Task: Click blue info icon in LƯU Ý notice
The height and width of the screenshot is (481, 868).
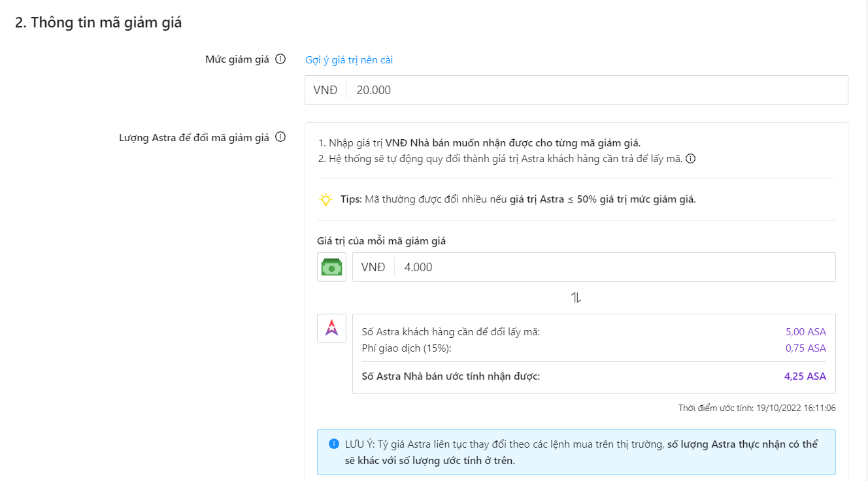Action: pos(334,444)
